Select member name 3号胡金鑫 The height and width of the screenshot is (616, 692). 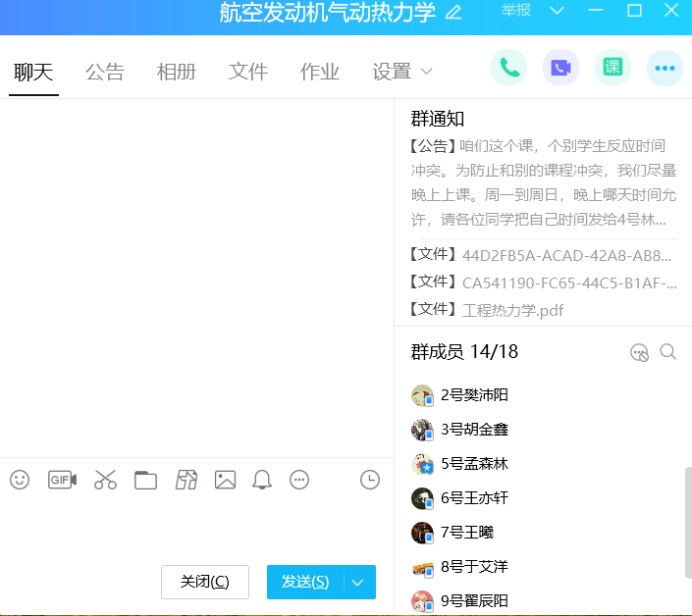pos(474,430)
